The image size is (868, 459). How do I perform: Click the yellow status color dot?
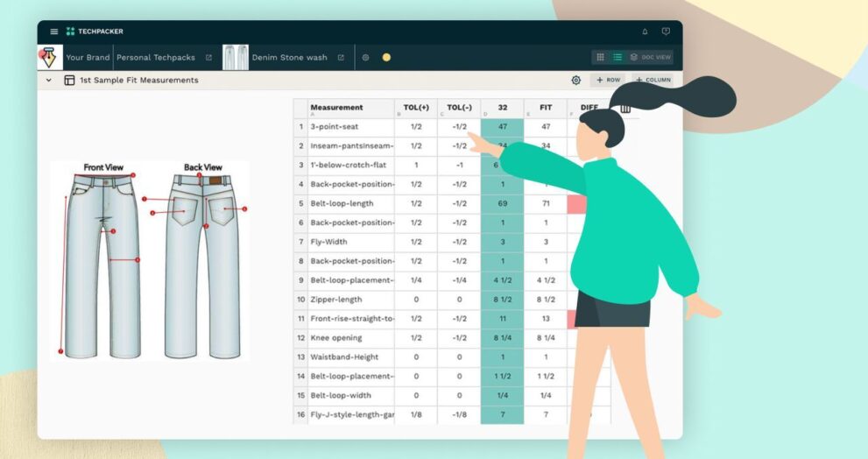pyautogui.click(x=386, y=58)
